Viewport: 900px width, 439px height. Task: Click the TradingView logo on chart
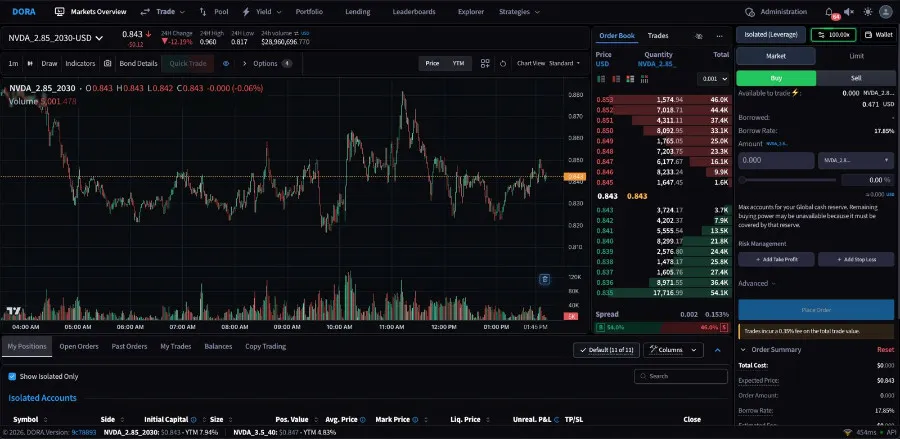click(x=13, y=311)
